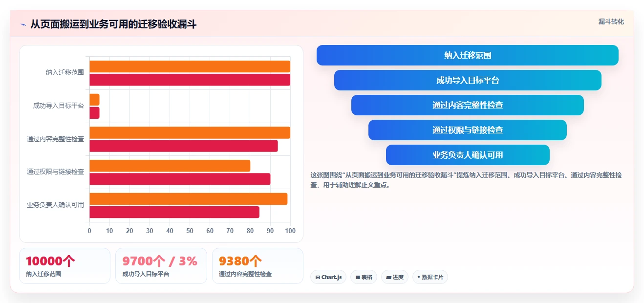Click the chart axis label 业务负责人确认可用
Screen dimensions: 644x303
(x=55, y=205)
